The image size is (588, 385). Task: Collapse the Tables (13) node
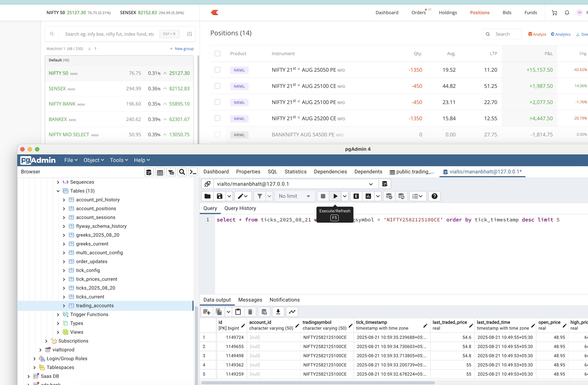[58, 191]
